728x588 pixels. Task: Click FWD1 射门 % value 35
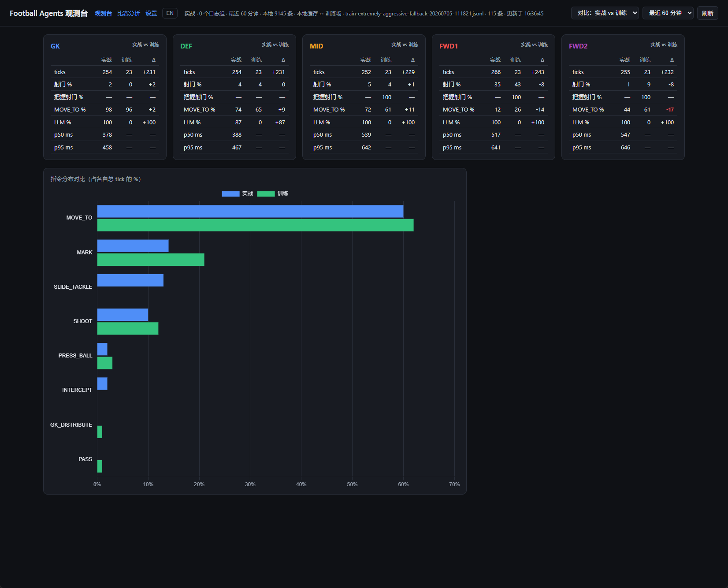(x=497, y=85)
